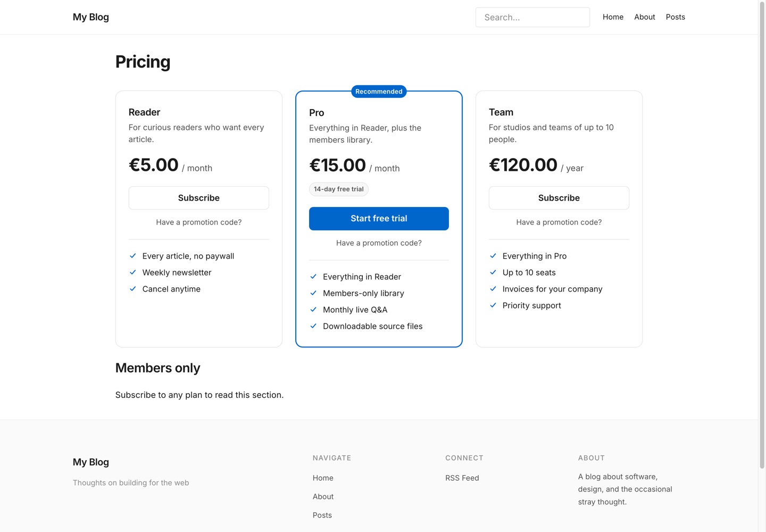Click the checkmark beside Up to 10 seats
The height and width of the screenshot is (532, 766).
pyautogui.click(x=493, y=272)
